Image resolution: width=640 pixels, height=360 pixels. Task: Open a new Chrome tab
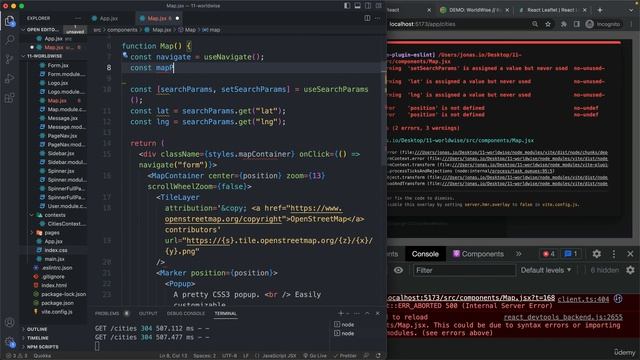click(600, 10)
